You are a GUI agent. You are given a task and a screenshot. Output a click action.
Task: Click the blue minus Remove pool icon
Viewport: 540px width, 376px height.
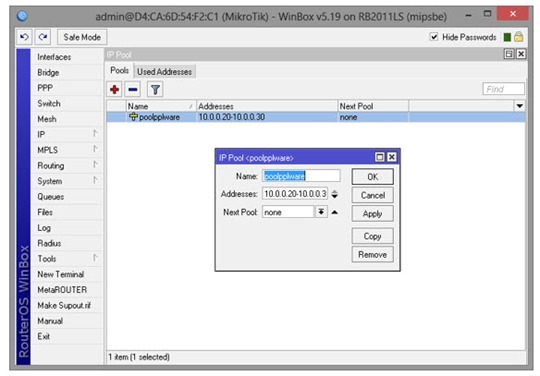click(133, 90)
